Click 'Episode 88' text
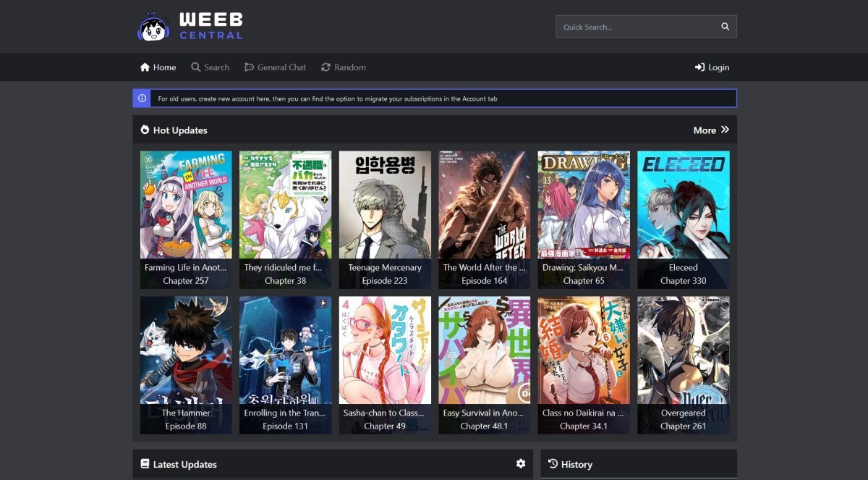The height and width of the screenshot is (480, 868). coord(186,426)
